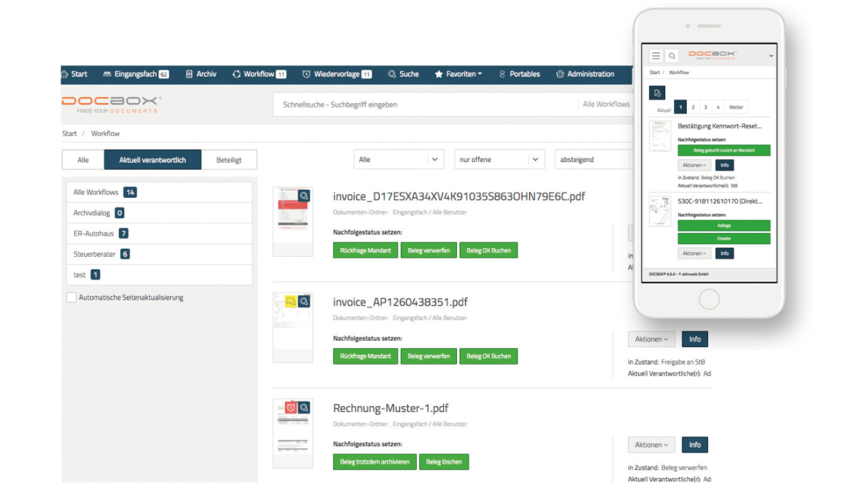Open the nur offene filter dropdown

click(x=499, y=159)
